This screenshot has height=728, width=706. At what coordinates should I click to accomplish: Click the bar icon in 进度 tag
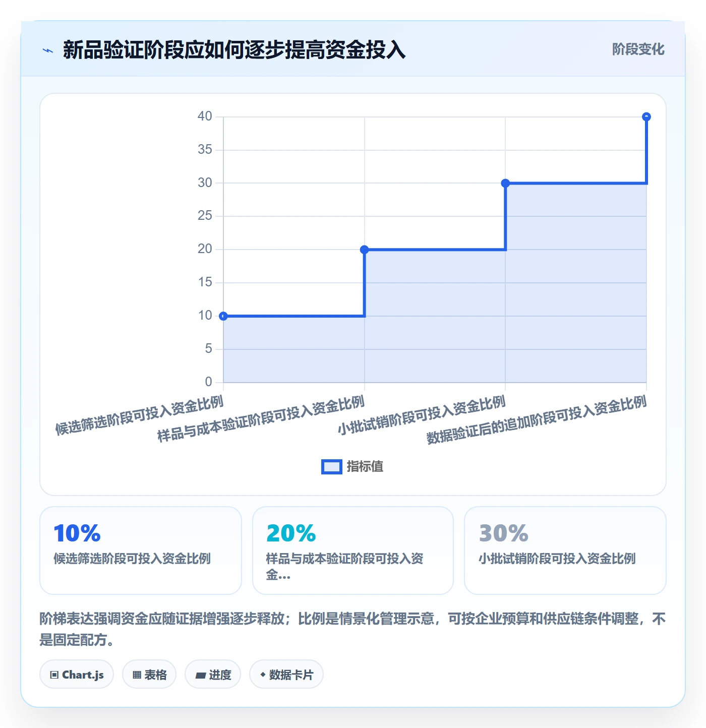200,676
